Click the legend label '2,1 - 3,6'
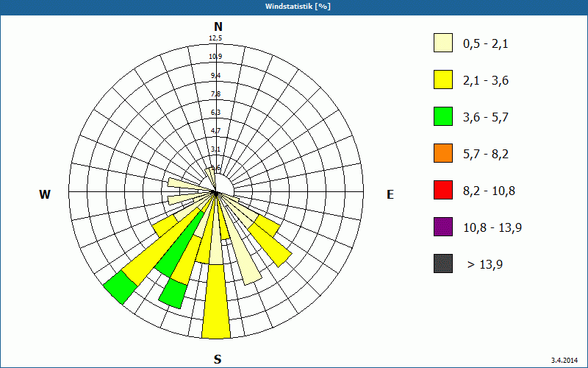Screen dimensions: 588x368 [486, 81]
